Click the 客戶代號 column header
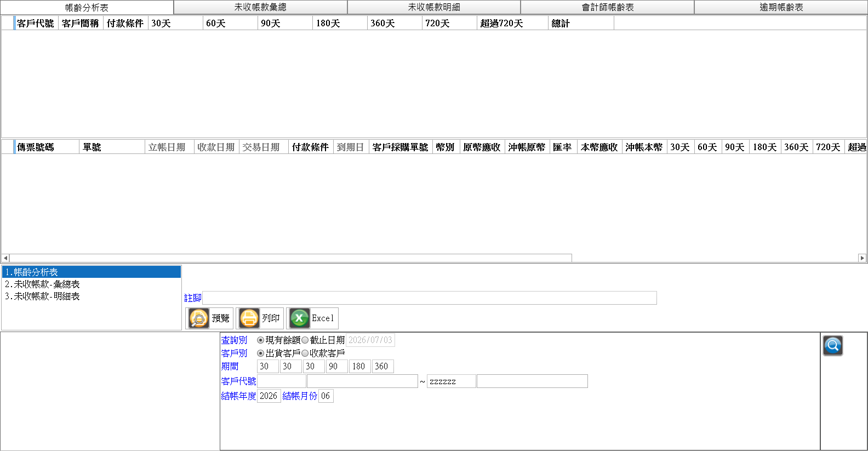 [36, 24]
